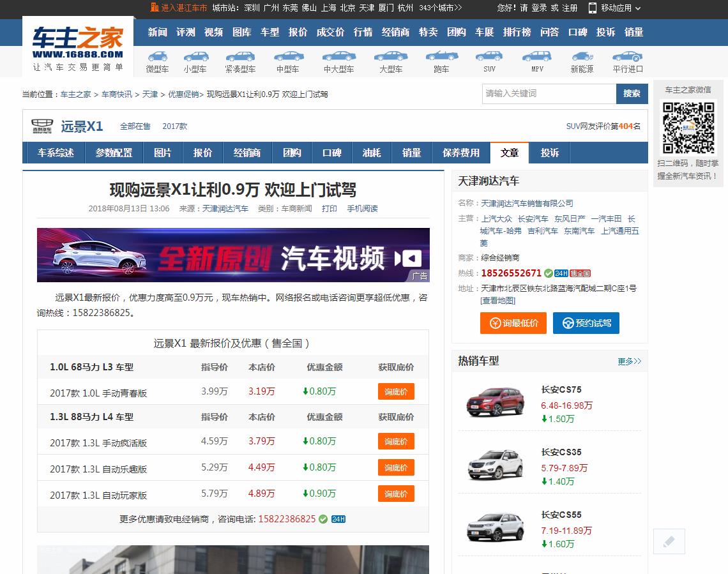Switch to the 口碑 tab in series bar
Viewport: 728px width, 574px height.
tap(332, 153)
